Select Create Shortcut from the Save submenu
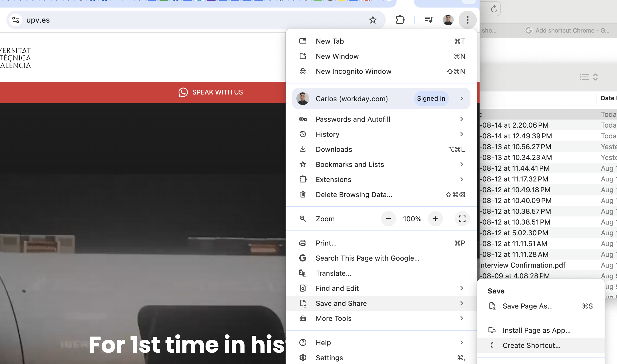Image resolution: width=617 pixels, height=364 pixels. point(531,345)
